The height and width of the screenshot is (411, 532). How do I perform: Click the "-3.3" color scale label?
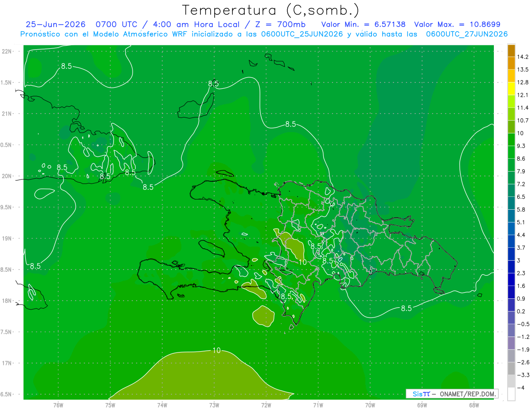point(523,375)
